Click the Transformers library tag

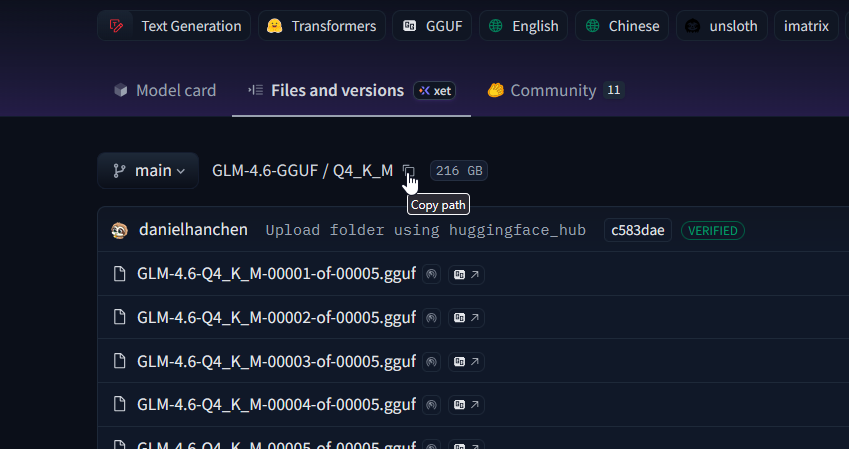point(322,25)
